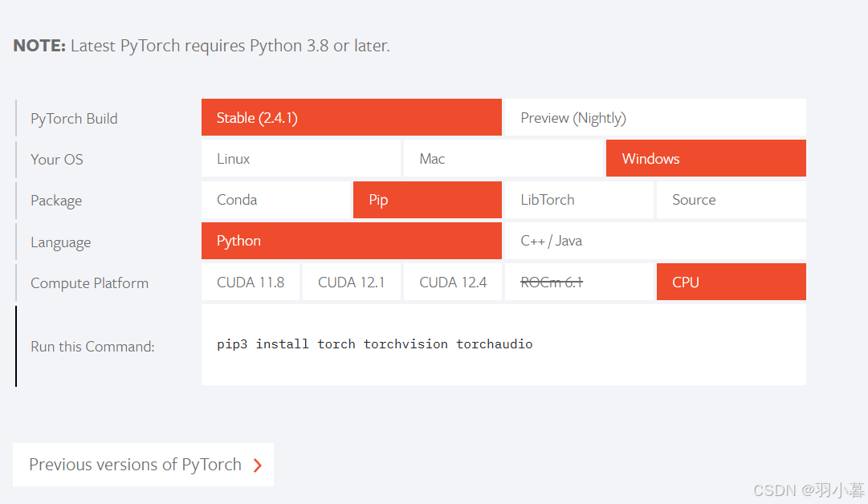Select the Pip package option
The width and height of the screenshot is (868, 504).
click(x=427, y=200)
